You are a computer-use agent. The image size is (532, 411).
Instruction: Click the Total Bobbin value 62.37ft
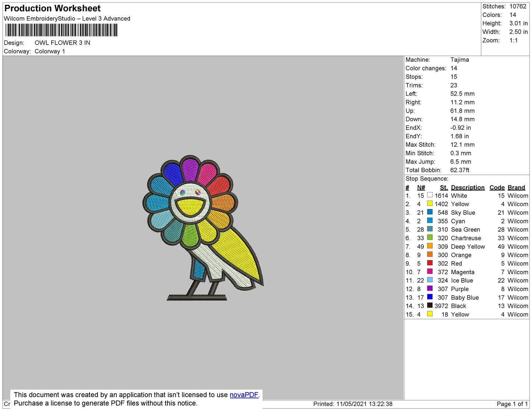coord(459,170)
